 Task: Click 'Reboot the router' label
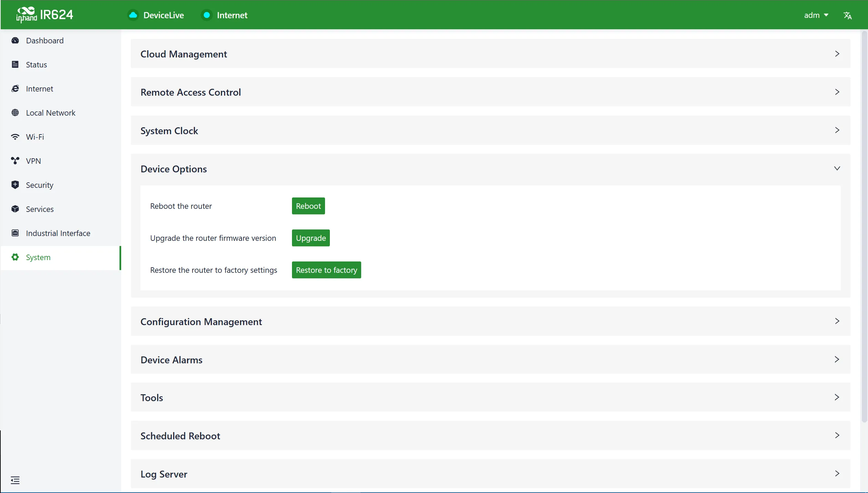pyautogui.click(x=181, y=206)
